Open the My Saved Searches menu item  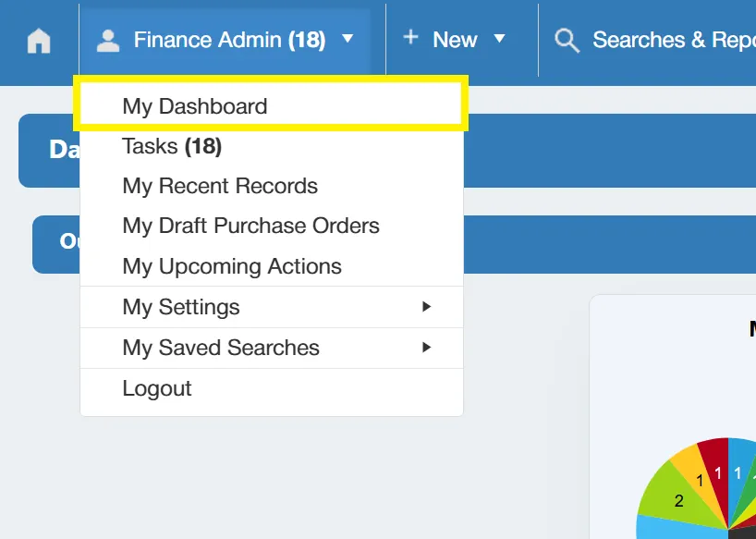coord(272,348)
